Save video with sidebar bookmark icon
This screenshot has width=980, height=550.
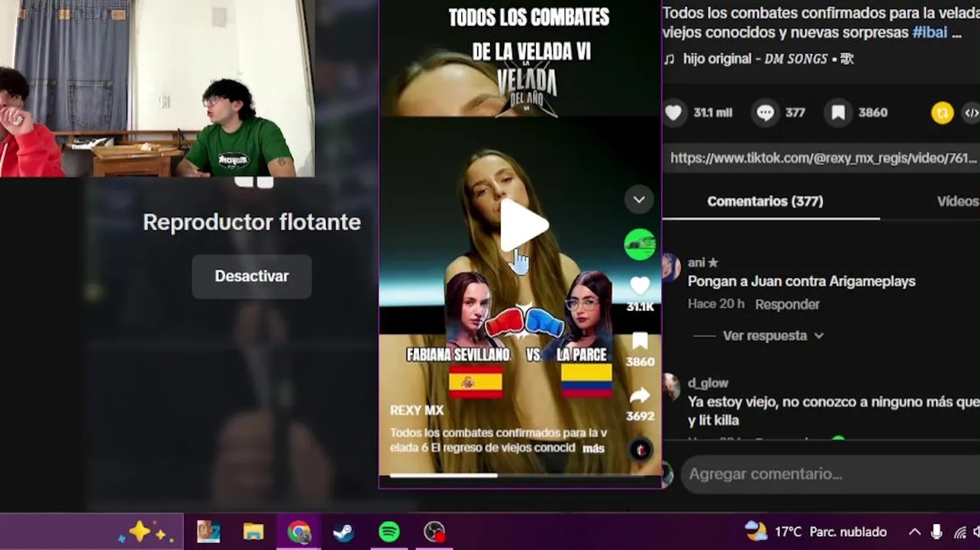point(640,341)
